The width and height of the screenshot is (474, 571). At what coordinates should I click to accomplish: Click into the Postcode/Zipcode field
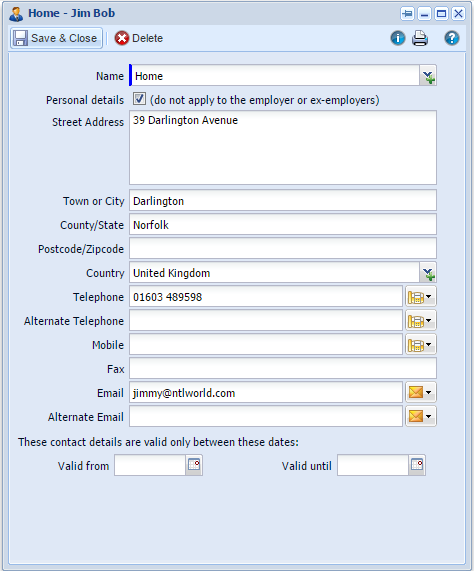coord(283,249)
